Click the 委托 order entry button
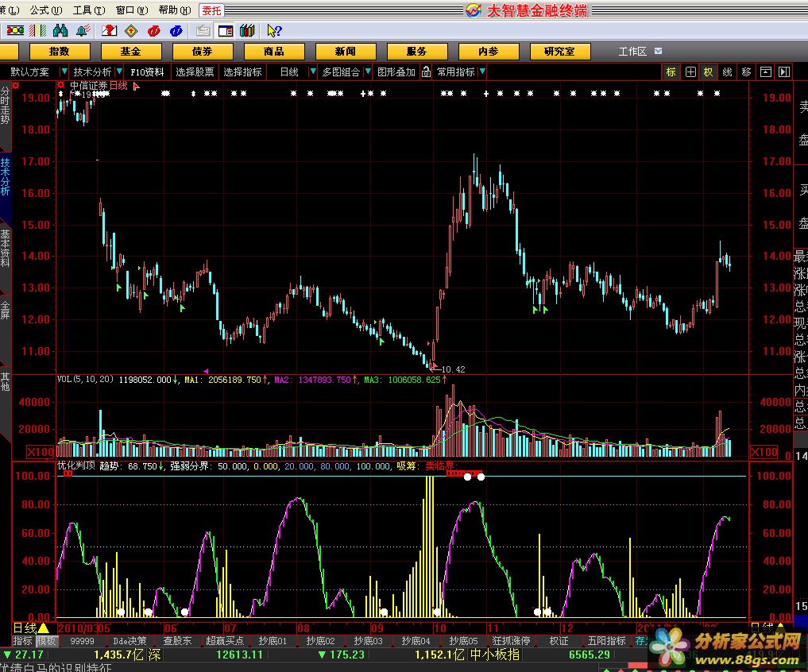Image resolution: width=808 pixels, height=672 pixels. pyautogui.click(x=211, y=10)
